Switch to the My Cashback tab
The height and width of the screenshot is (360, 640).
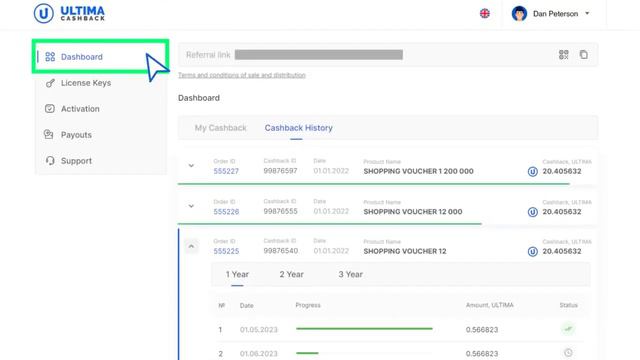[x=220, y=128]
